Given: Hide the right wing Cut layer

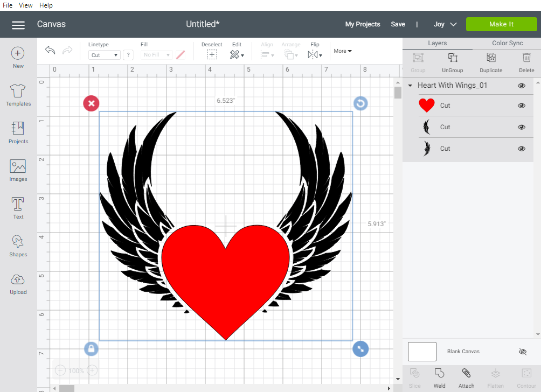Looking at the screenshot, I should tap(522, 149).
